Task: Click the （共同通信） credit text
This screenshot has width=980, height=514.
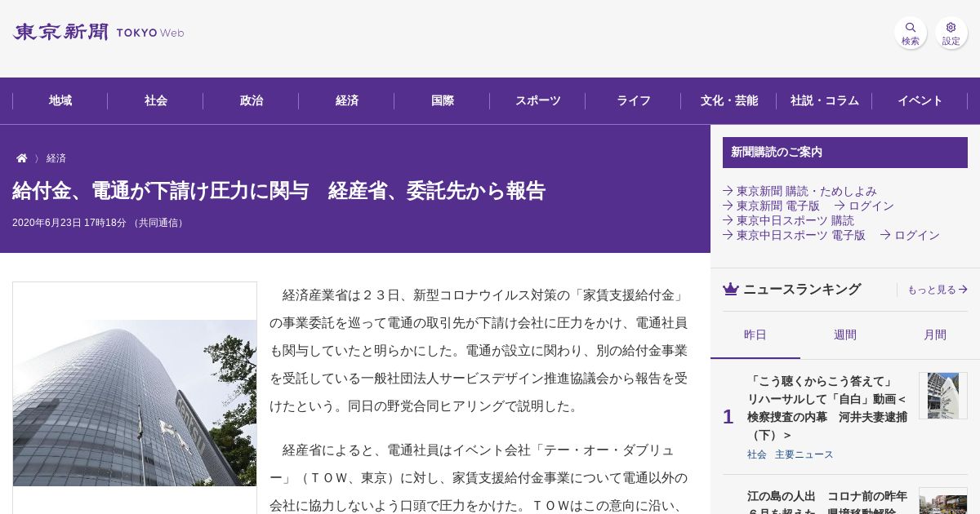Action: pos(159,223)
